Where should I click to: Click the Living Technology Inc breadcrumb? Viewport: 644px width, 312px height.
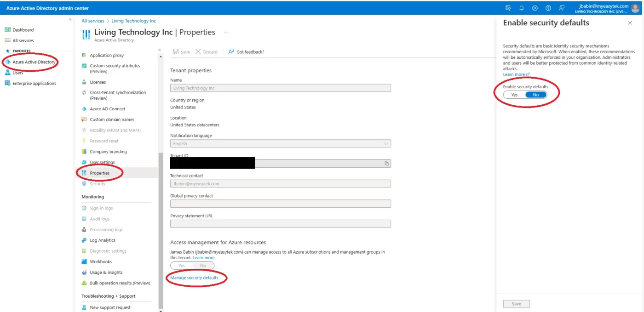pyautogui.click(x=134, y=21)
